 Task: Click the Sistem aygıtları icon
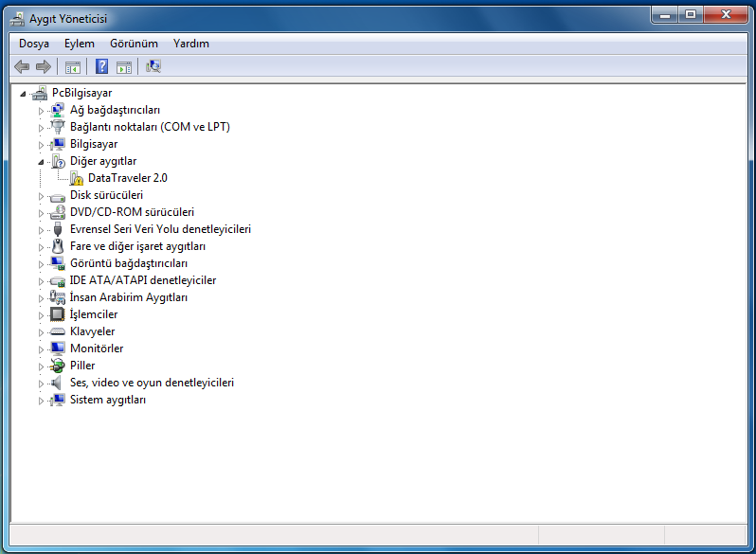pos(58,400)
